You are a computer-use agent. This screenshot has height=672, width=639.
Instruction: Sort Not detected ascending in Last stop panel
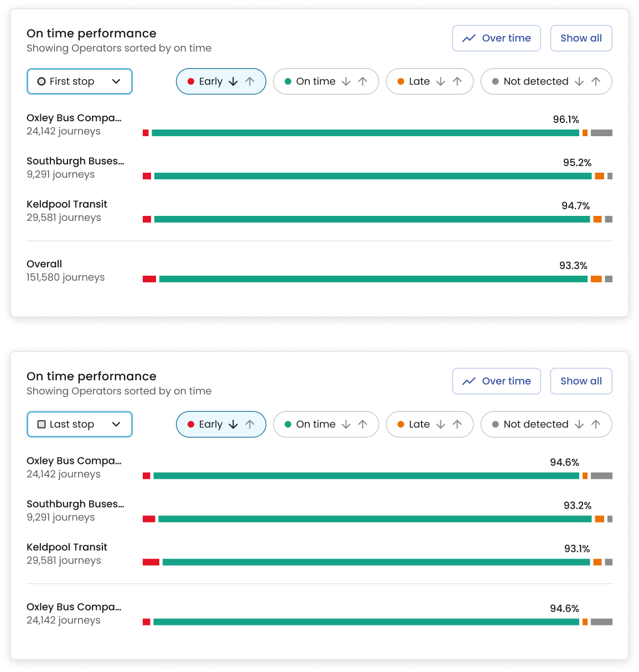(596, 425)
